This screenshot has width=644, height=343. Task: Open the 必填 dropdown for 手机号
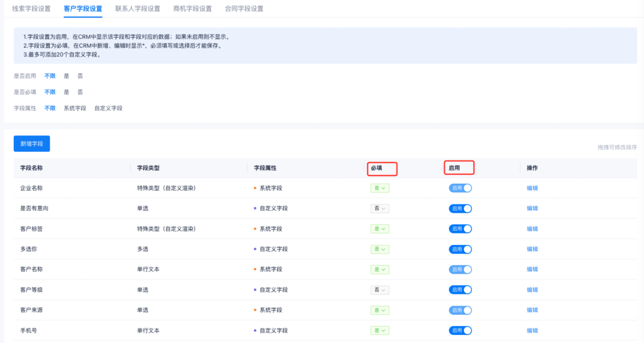pyautogui.click(x=379, y=330)
